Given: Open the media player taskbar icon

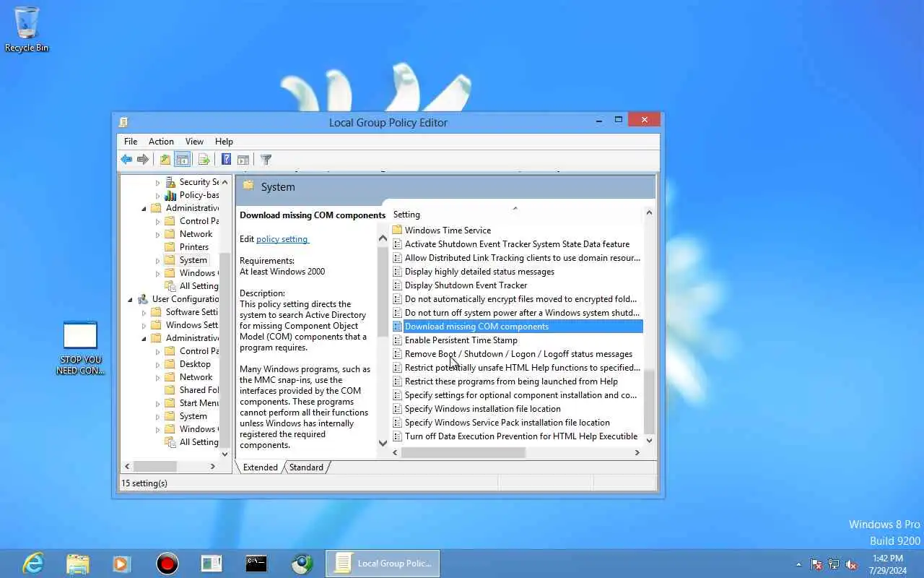Looking at the screenshot, I should tap(121, 564).
